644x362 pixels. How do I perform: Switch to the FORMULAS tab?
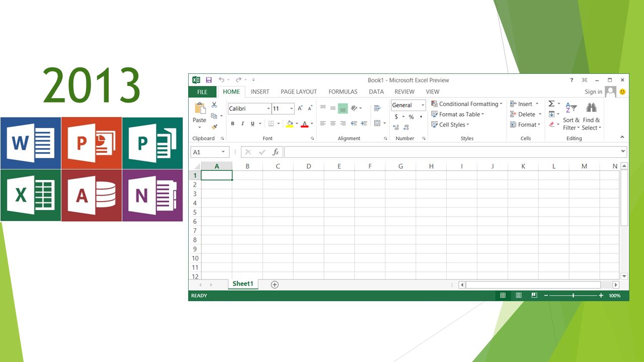tap(343, 92)
